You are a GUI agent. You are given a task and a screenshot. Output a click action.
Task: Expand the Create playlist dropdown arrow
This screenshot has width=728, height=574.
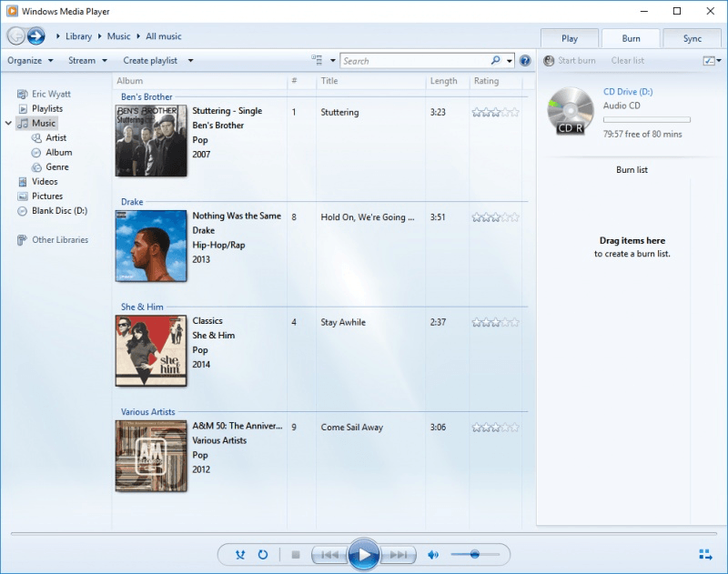point(190,61)
